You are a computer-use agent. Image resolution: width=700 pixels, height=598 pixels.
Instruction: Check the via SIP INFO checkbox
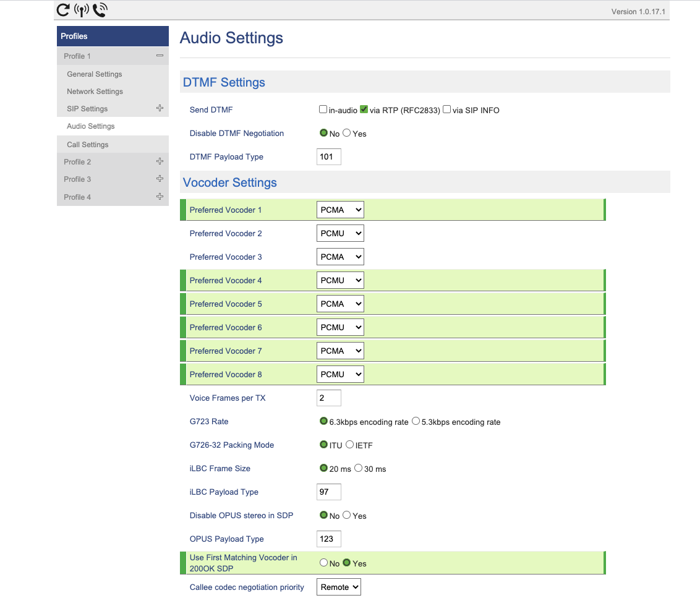coord(446,109)
